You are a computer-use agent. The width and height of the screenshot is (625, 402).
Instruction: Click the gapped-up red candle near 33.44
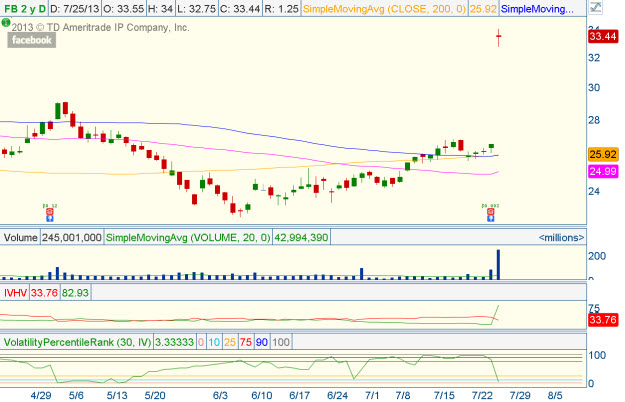click(x=498, y=38)
